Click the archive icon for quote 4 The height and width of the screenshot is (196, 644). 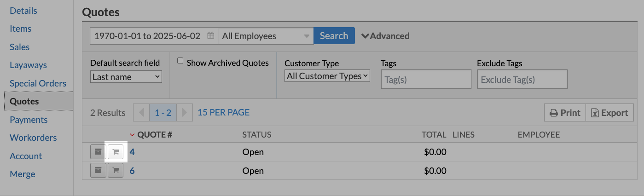[98, 152]
